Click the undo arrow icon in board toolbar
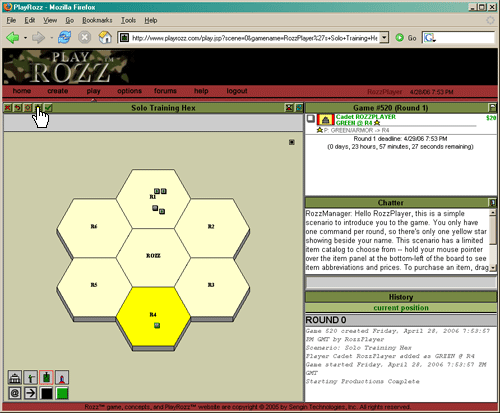500x413 pixels. (x=18, y=108)
